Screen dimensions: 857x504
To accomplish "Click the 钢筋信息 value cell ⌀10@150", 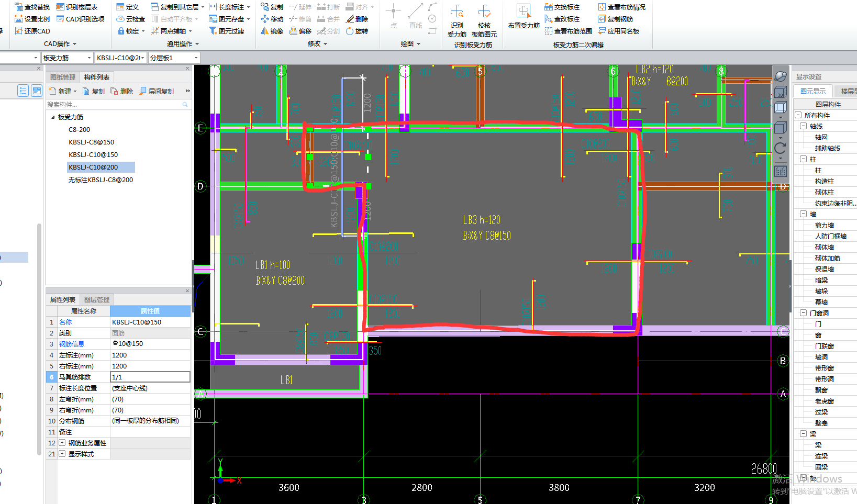I will click(x=150, y=344).
